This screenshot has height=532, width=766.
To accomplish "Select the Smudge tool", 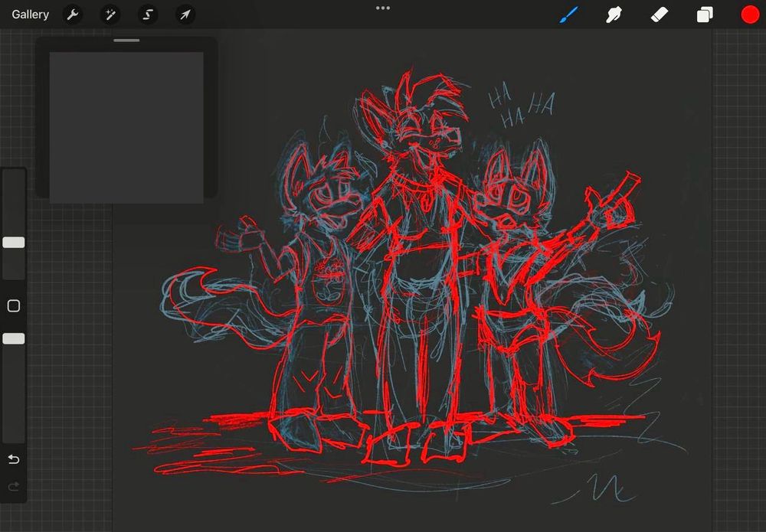I will 614,15.
